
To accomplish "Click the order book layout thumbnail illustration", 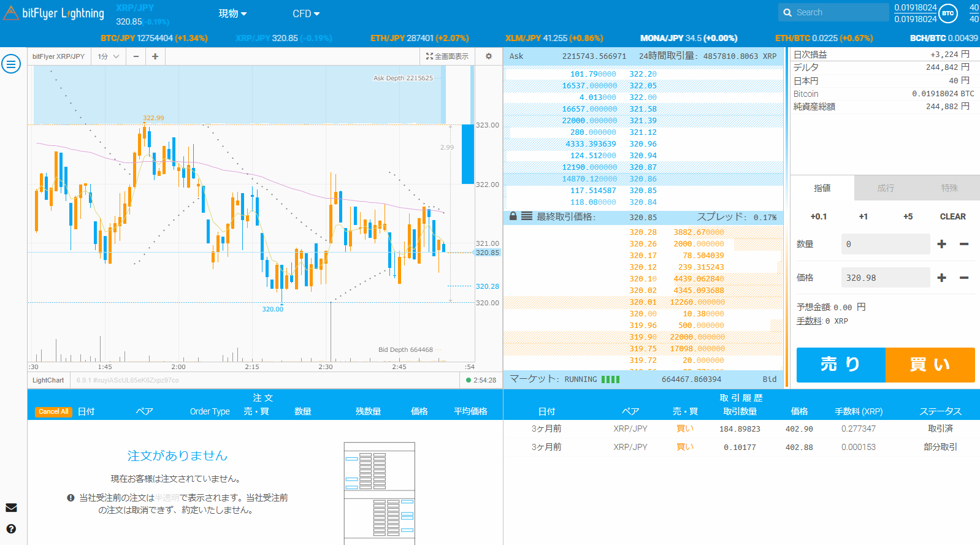I will click(x=380, y=494).
